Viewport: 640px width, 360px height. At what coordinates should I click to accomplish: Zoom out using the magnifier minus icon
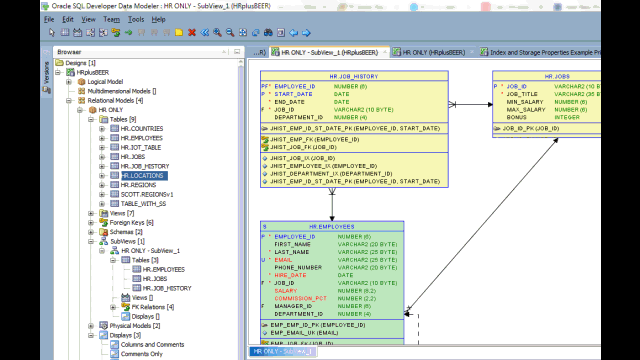pos(230,33)
